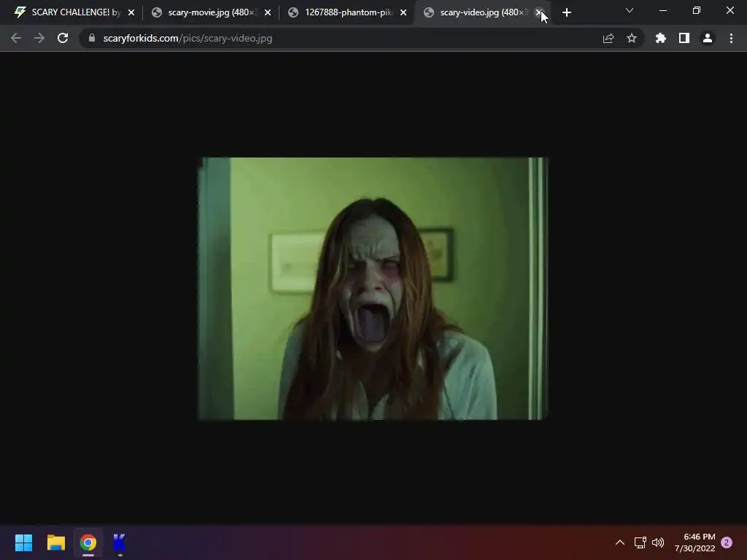The width and height of the screenshot is (747, 560).
Task: Bookmark this tab with the star icon
Action: [632, 38]
